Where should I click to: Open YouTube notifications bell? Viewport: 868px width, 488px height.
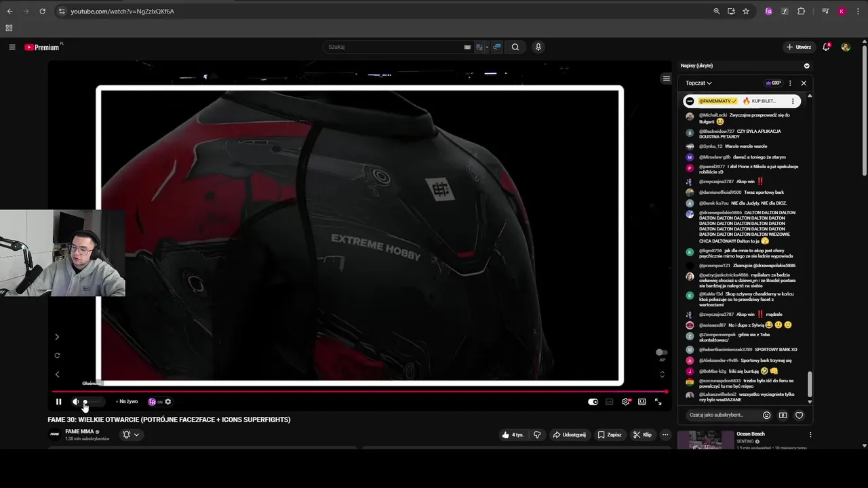coord(826,47)
